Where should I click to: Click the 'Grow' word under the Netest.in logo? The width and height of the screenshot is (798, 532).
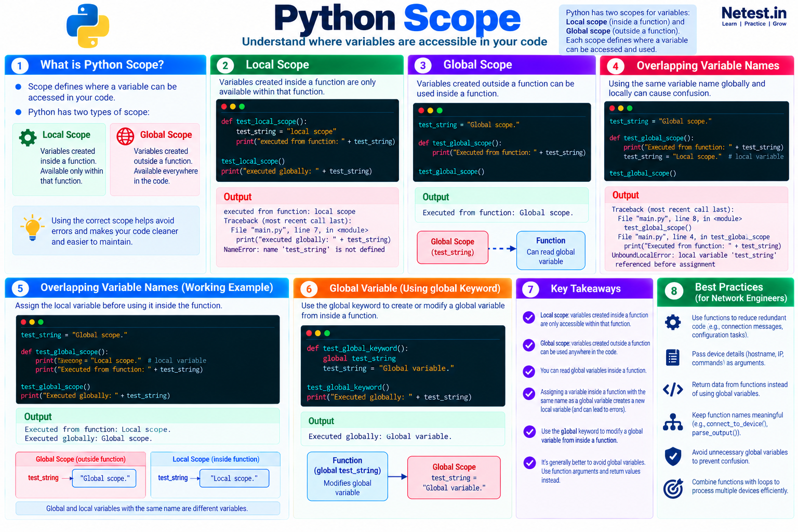779,24
